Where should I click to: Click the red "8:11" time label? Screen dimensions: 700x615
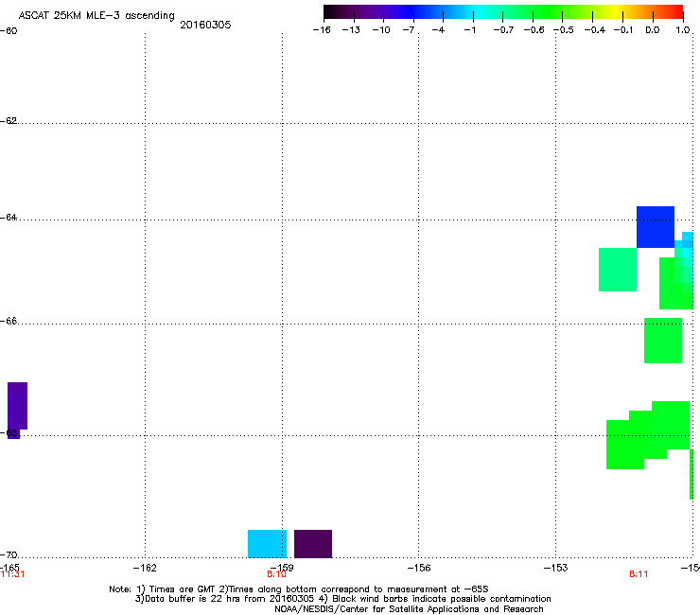click(639, 574)
